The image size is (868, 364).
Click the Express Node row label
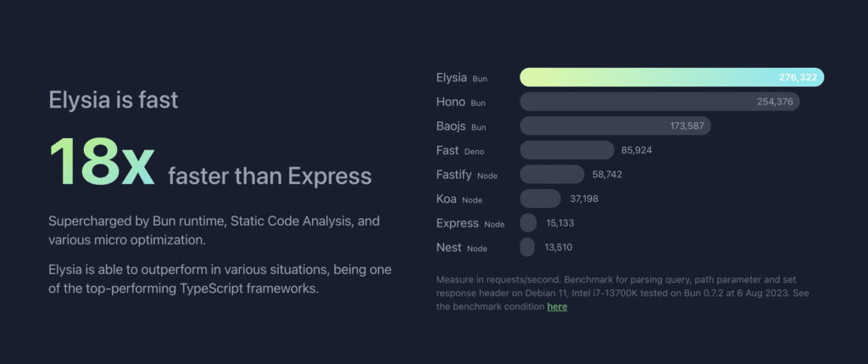pyautogui.click(x=470, y=223)
